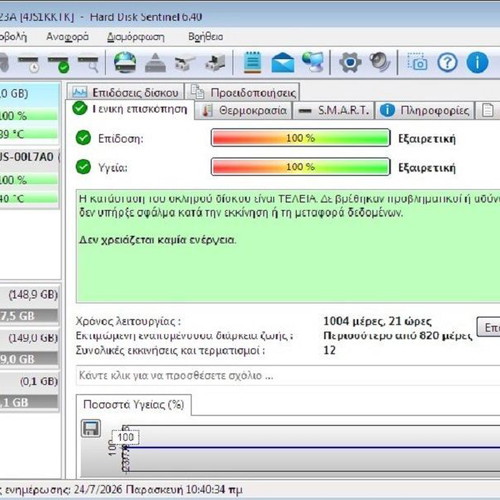Screen dimensions: 500x500
Task: Open the Θερμοκρασία tab
Action: point(244,110)
